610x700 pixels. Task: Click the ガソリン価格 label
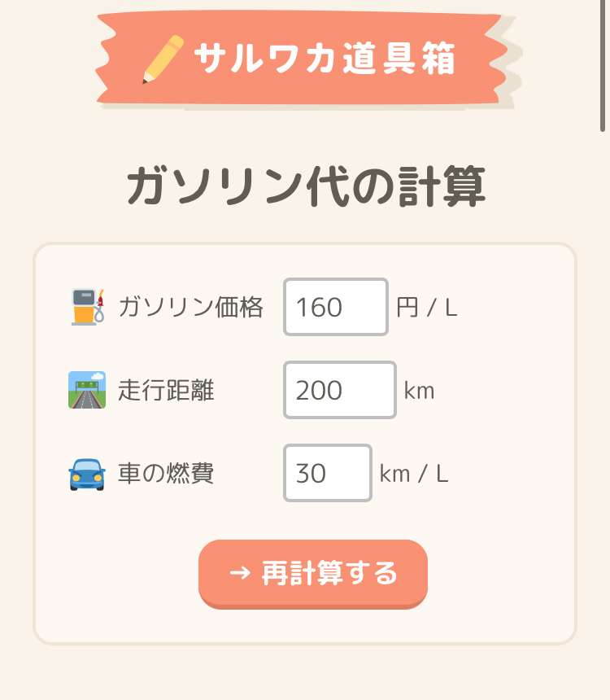tap(191, 308)
